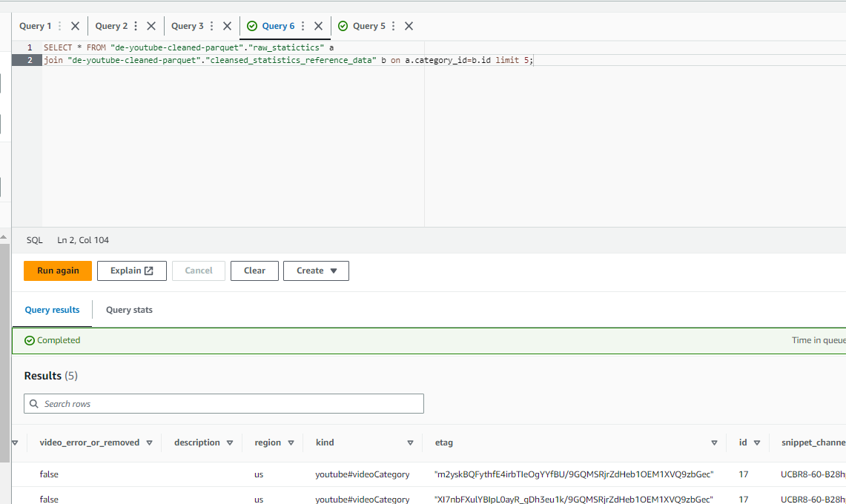This screenshot has width=846, height=504.
Task: Open the region column filter dropdown
Action: point(291,442)
